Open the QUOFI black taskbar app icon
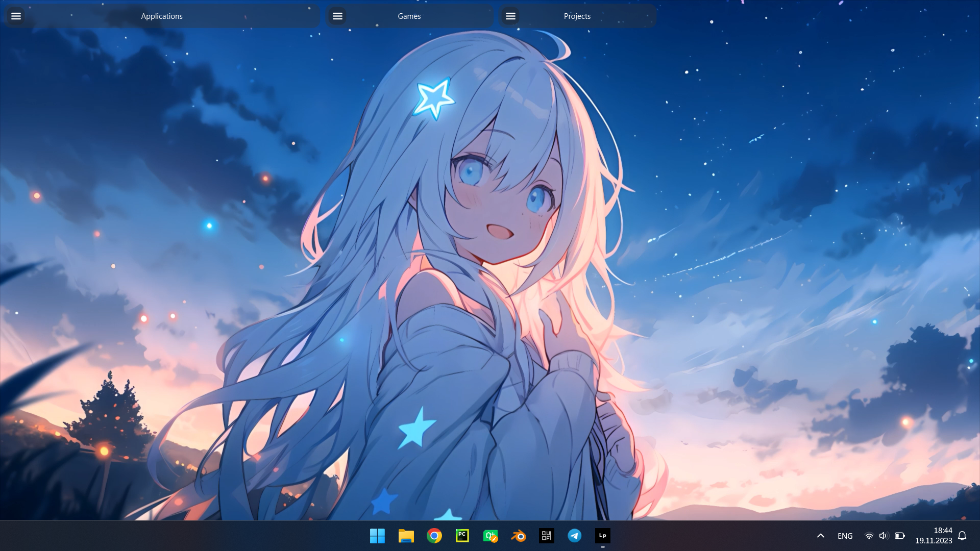980x551 pixels. pyautogui.click(x=547, y=536)
